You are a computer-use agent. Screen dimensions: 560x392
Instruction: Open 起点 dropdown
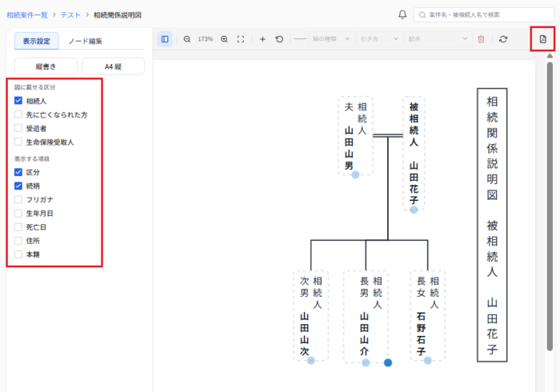[438, 39]
